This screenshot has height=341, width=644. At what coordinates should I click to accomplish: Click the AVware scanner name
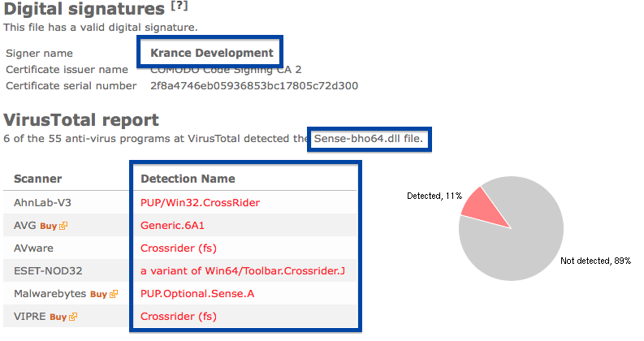pyautogui.click(x=33, y=248)
